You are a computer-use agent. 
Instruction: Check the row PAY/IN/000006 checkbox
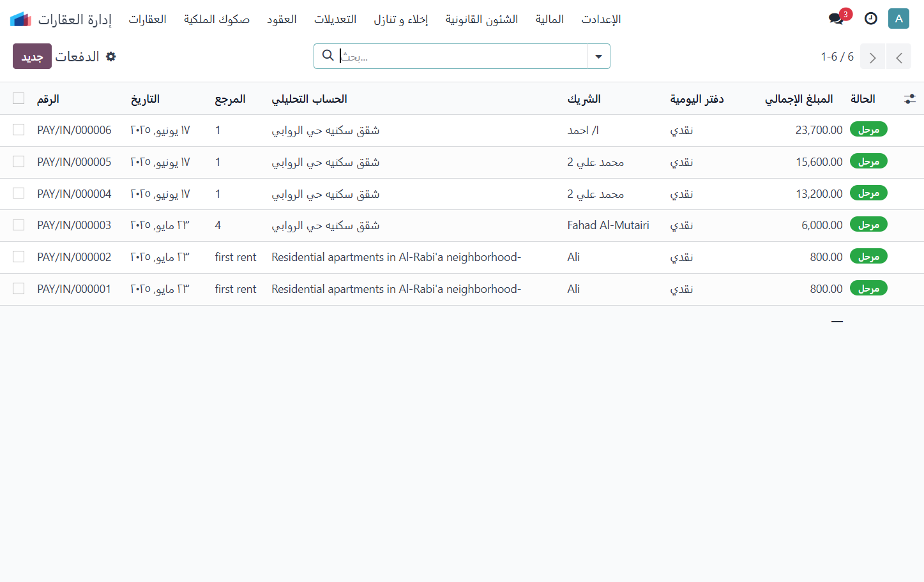(x=19, y=130)
